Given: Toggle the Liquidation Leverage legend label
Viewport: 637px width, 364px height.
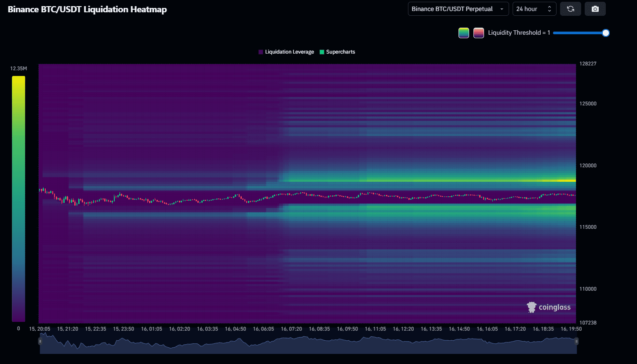Looking at the screenshot, I should [x=289, y=52].
